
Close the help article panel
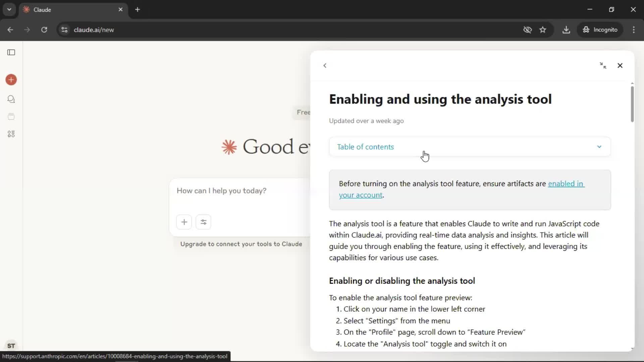620,66
